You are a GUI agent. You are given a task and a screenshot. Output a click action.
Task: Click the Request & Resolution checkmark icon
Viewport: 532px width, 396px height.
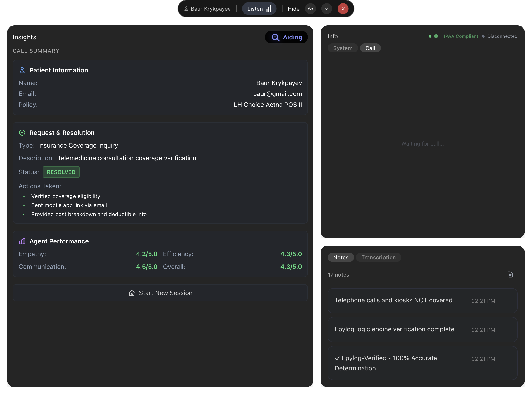22,133
